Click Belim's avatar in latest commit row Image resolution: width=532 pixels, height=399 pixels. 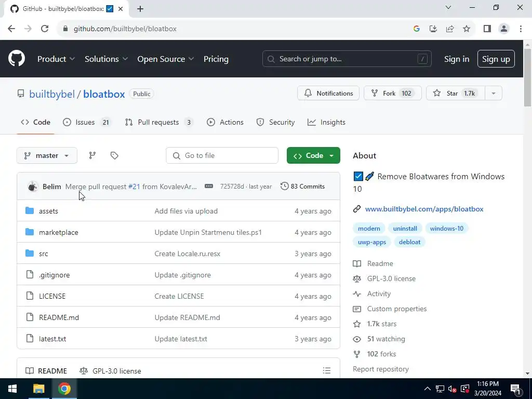click(x=33, y=187)
